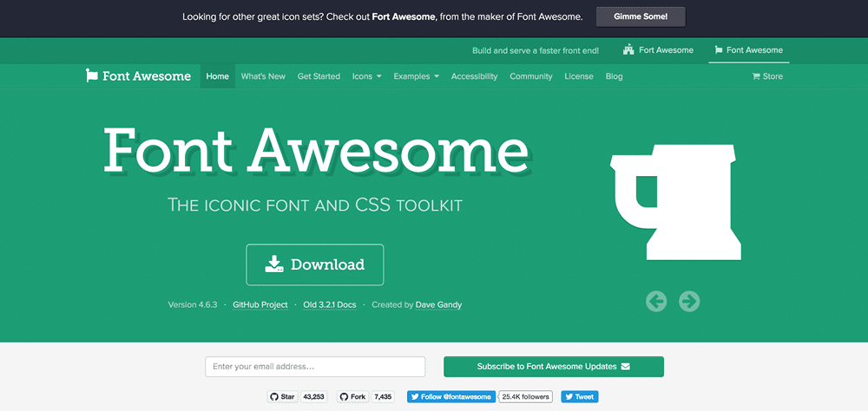Go to Get Started page
Screen dimensions: 868x411
[x=319, y=76]
